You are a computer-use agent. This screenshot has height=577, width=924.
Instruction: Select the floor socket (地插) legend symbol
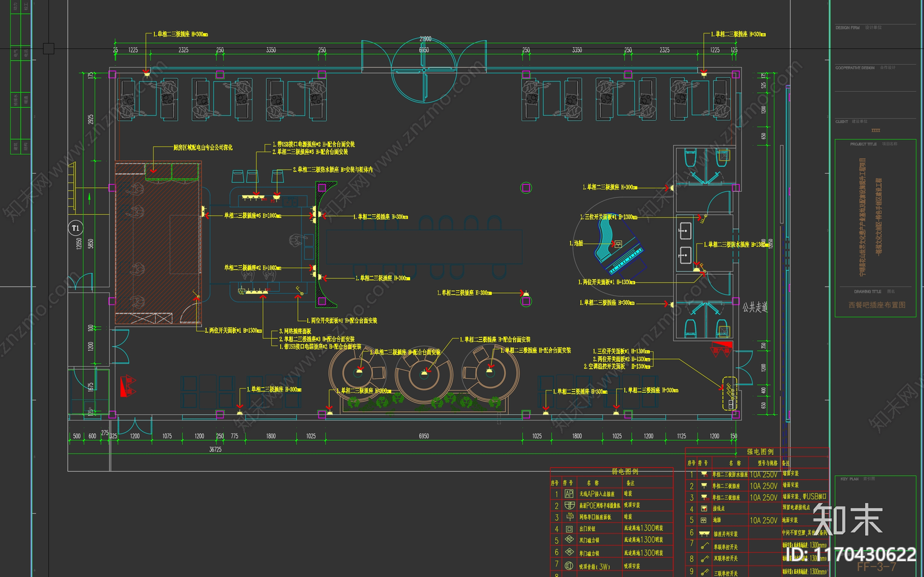(x=703, y=520)
